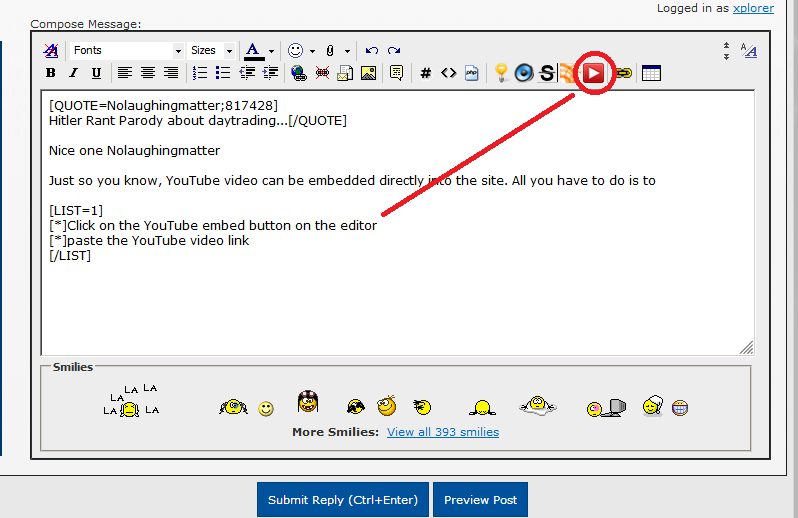The image size is (798, 518).
Task: Insert an unordered bullet list
Action: [x=223, y=73]
